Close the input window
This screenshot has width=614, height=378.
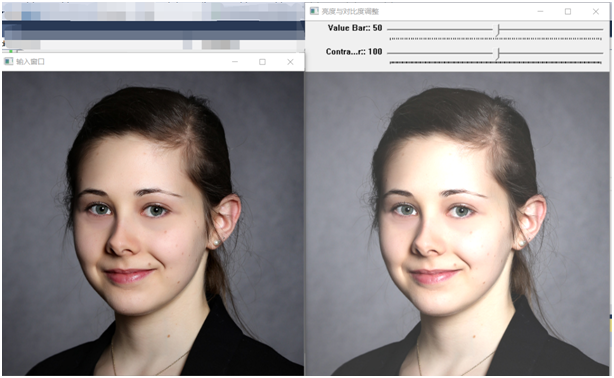(290, 61)
